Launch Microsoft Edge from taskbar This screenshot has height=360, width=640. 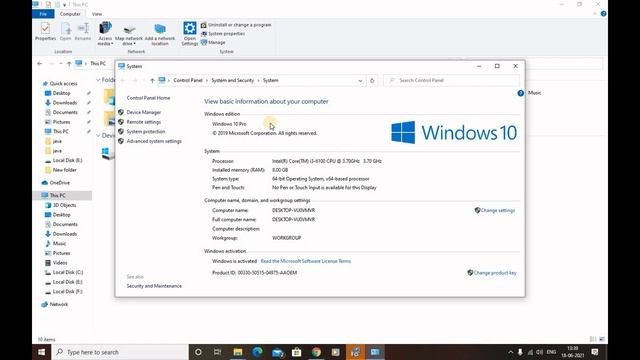(257, 352)
